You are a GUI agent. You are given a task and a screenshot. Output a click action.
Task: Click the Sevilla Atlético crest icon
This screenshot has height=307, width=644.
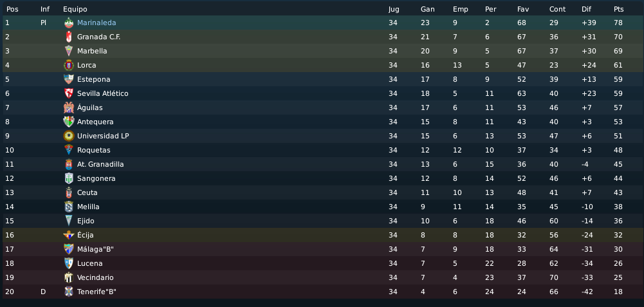click(x=69, y=93)
